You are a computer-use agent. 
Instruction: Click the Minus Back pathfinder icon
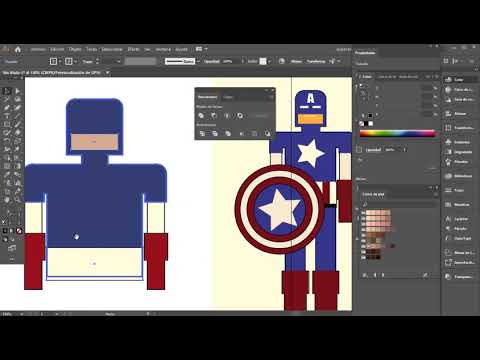267,134
